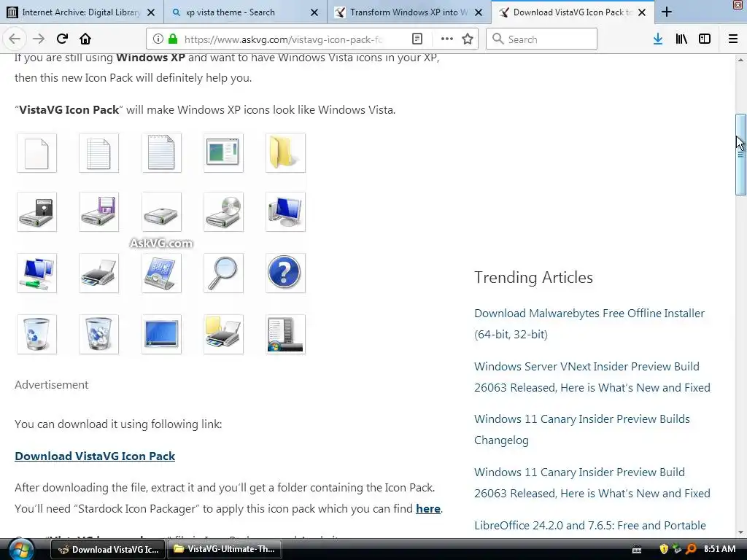Reload the current page
747x560 pixels.
click(x=62, y=39)
